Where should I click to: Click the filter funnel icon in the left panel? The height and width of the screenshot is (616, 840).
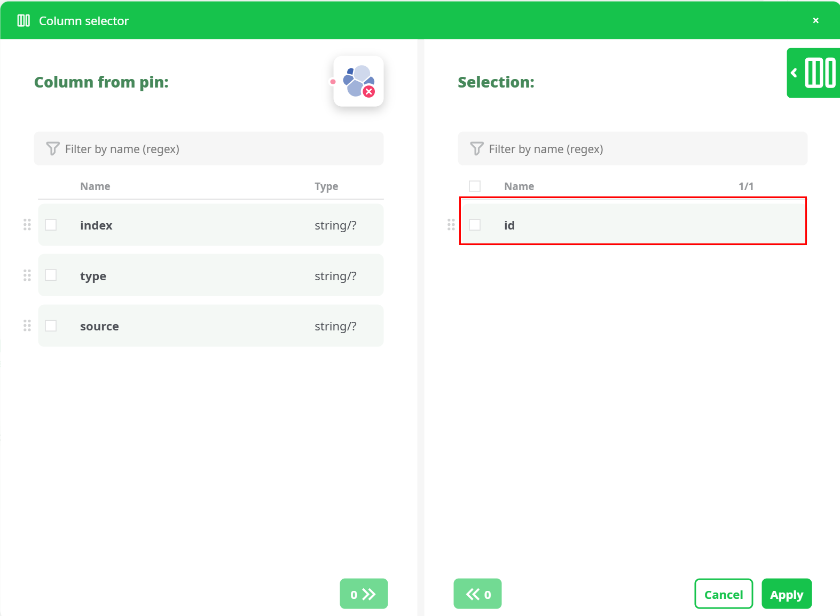click(x=52, y=148)
